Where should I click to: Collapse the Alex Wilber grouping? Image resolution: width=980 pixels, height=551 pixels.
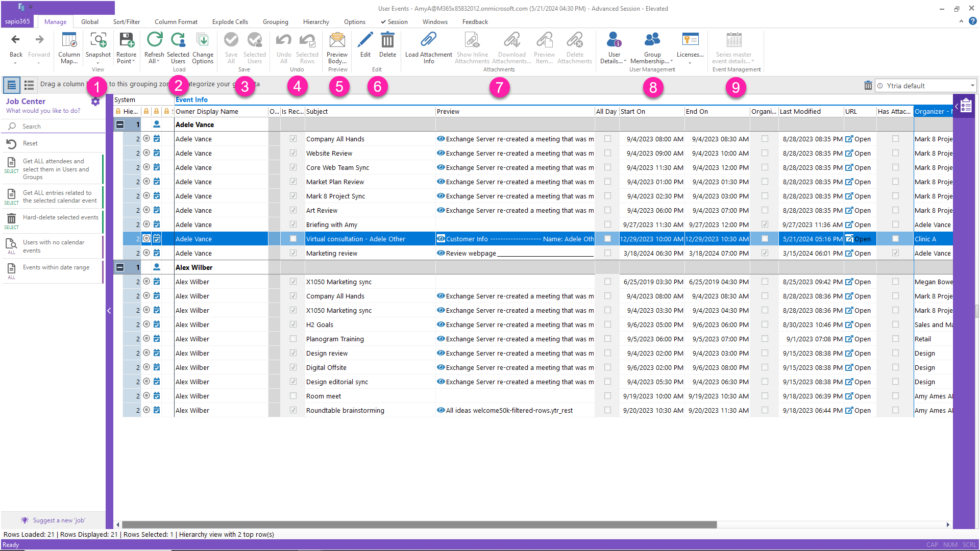coord(120,267)
